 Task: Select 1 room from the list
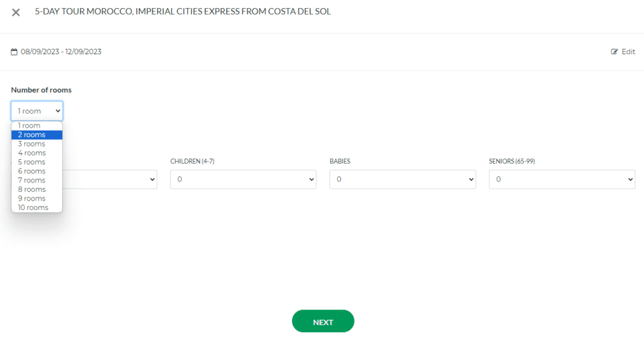(30, 126)
